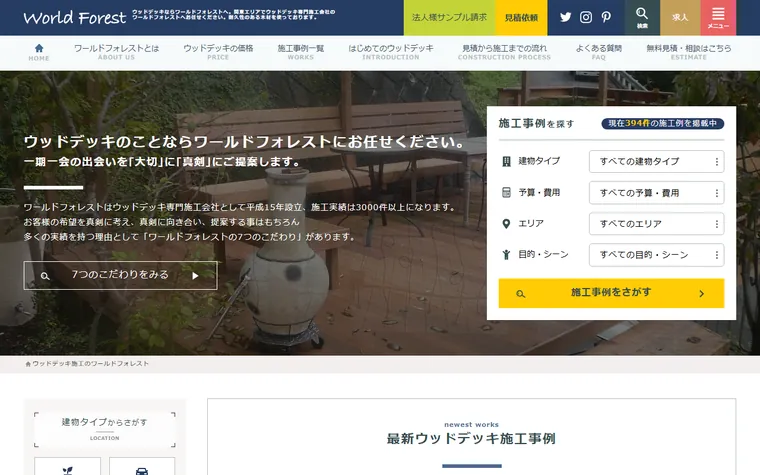The height and width of the screenshot is (475, 760).
Task: Click the 施工事例を探す panel title
Action: click(x=536, y=124)
